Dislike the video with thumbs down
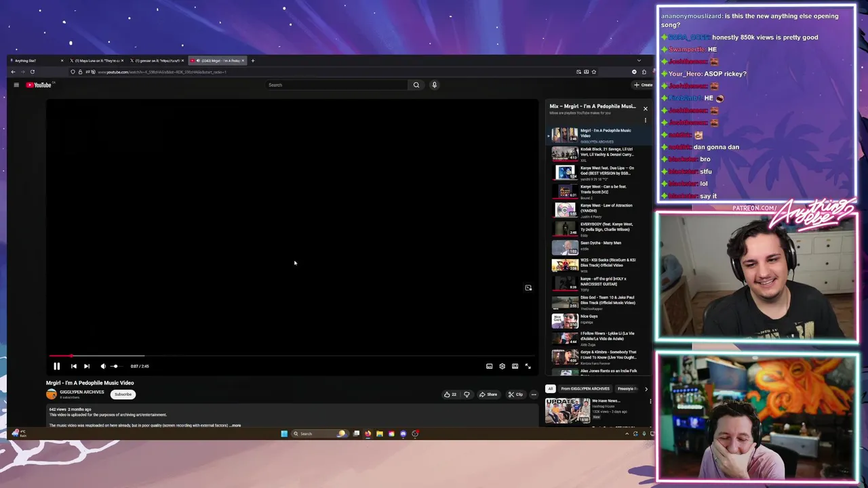 [467, 394]
